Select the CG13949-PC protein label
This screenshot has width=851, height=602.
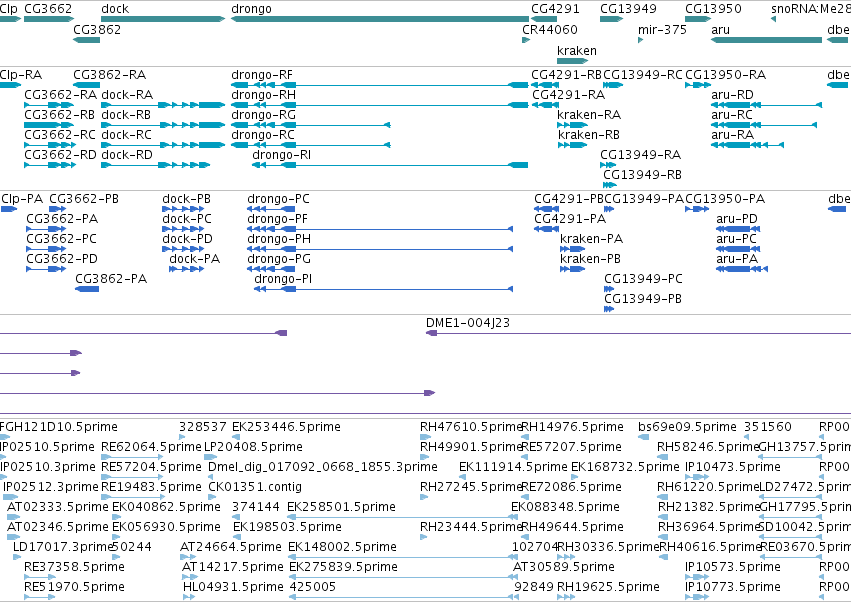pyautogui.click(x=643, y=278)
